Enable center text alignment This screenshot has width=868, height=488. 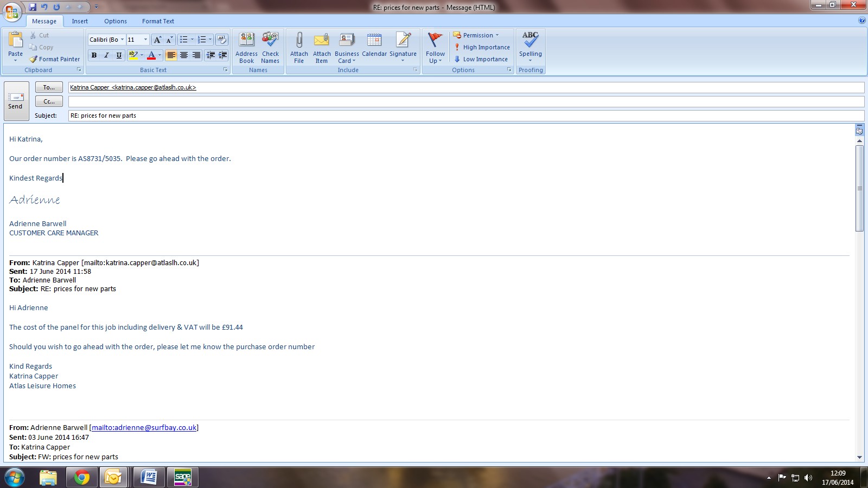(184, 55)
